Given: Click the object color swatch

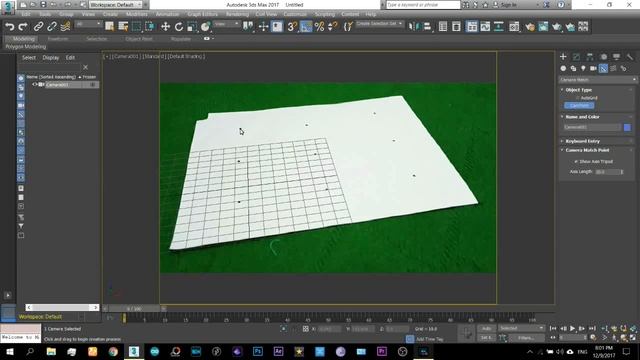Looking at the screenshot, I should click(x=627, y=127).
